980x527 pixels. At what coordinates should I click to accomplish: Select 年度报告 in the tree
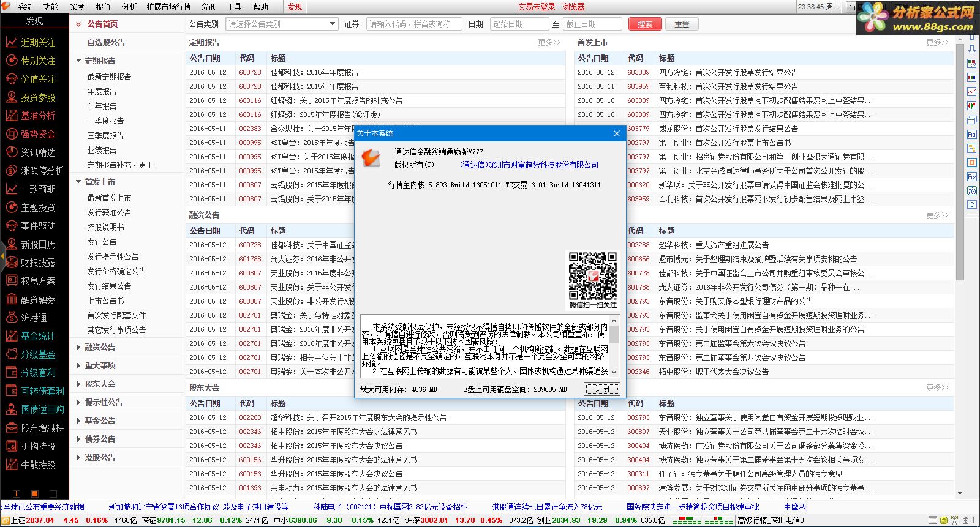coord(102,91)
